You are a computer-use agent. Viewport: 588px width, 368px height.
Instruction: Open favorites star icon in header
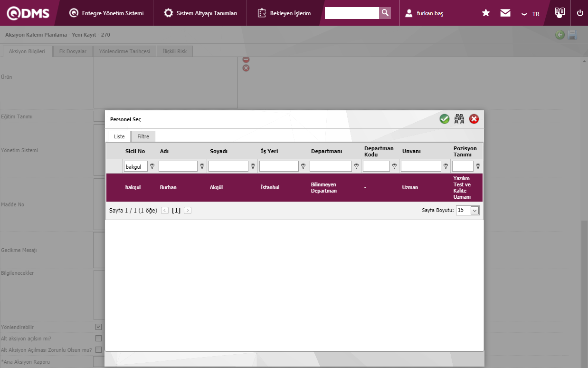coord(486,13)
